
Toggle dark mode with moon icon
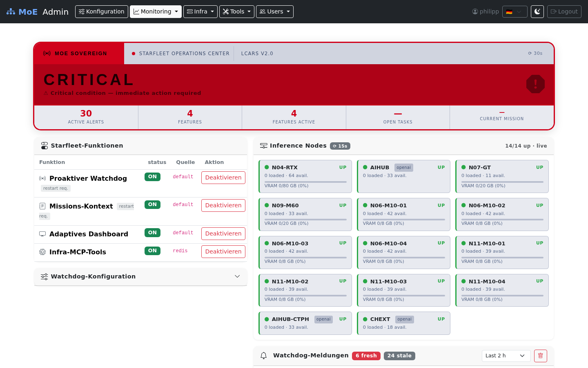[537, 11]
